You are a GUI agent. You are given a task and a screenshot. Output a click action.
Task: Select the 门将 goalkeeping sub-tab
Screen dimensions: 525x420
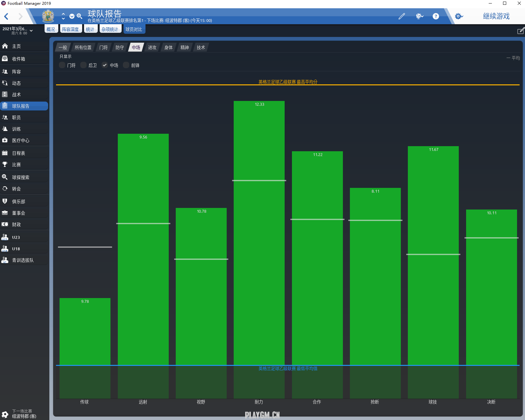pos(103,47)
